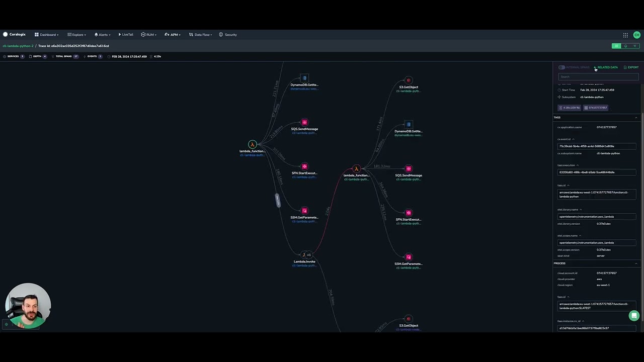Click the span.kind server value
Image resolution: width=644 pixels, height=362 pixels.
point(601,256)
